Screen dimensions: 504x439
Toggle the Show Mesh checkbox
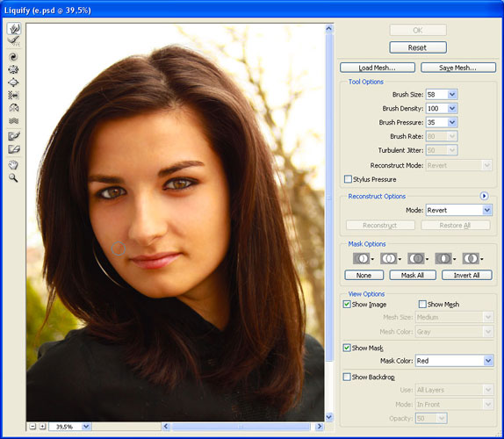click(422, 304)
